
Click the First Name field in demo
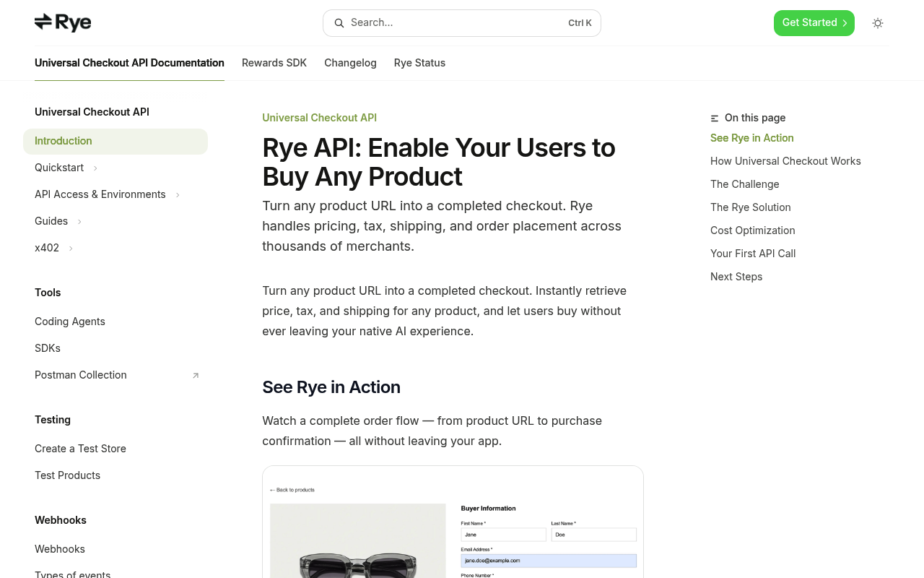(504, 535)
